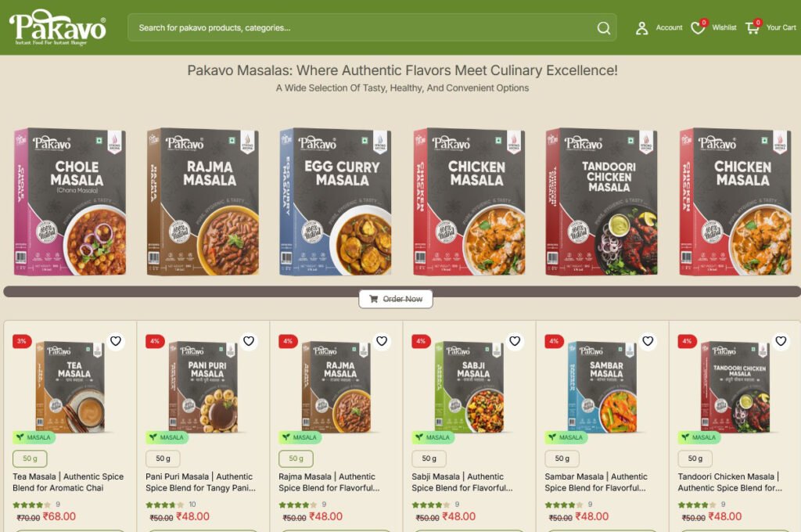Click the horizontal banner scrollbar
The width and height of the screenshot is (801, 532).
(x=402, y=291)
